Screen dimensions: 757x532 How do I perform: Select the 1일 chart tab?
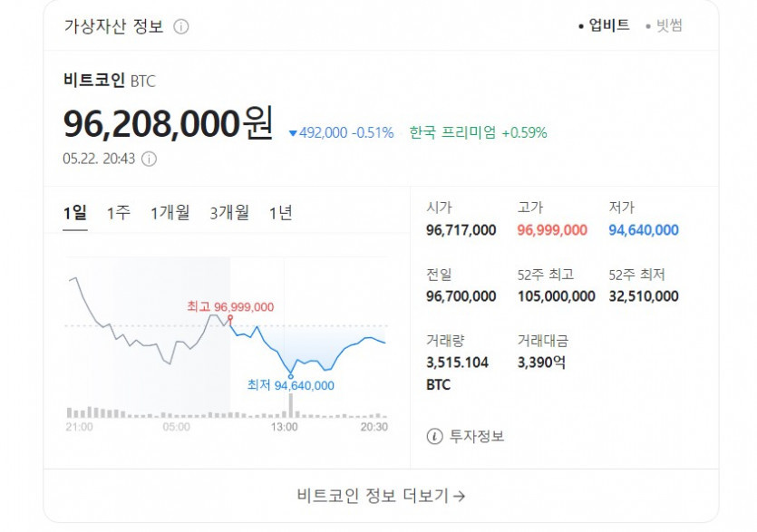coord(75,213)
